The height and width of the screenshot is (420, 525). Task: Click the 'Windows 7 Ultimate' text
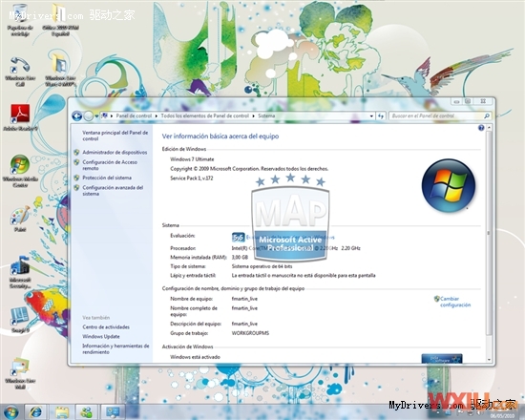[x=192, y=159]
